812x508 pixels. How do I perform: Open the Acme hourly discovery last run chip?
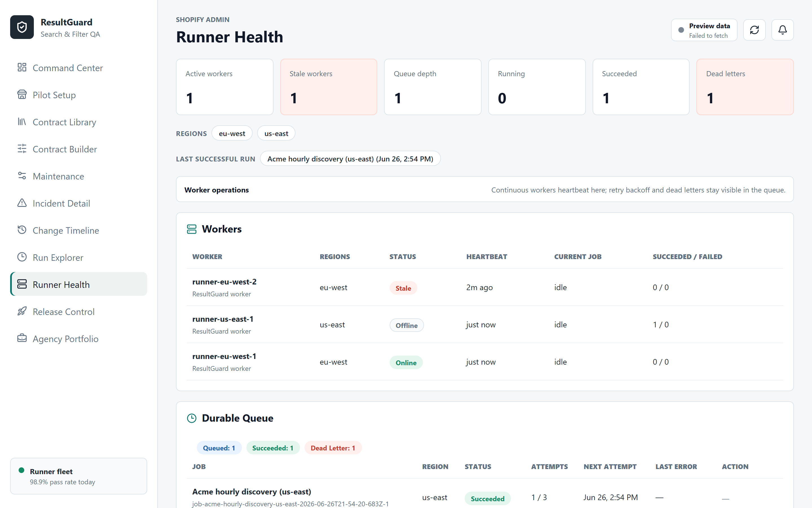[x=350, y=159]
